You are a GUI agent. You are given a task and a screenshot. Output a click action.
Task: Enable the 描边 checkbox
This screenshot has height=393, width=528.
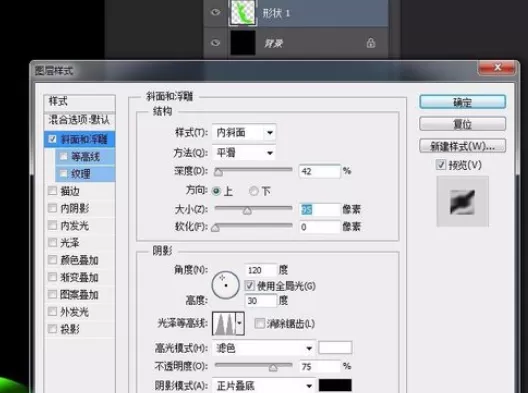(x=53, y=191)
